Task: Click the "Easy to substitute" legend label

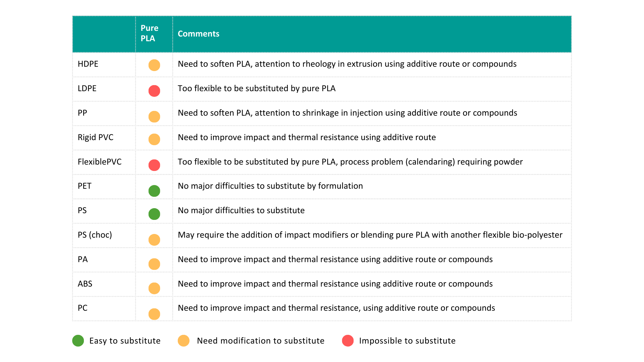Action: [x=125, y=341]
